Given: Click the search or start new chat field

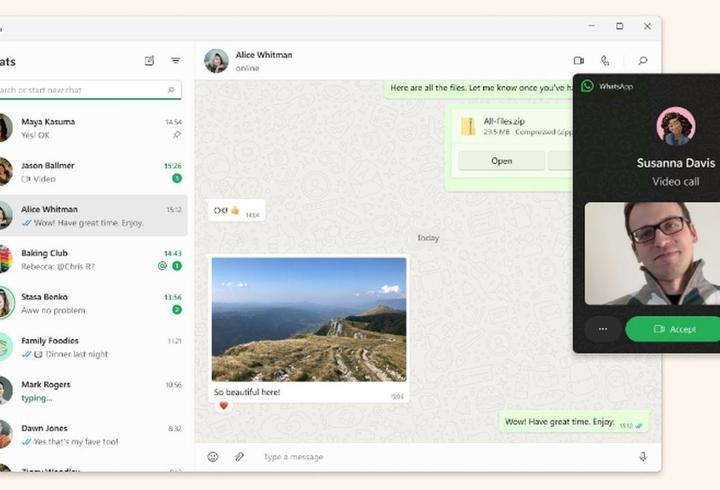Looking at the screenshot, I should click(x=90, y=90).
